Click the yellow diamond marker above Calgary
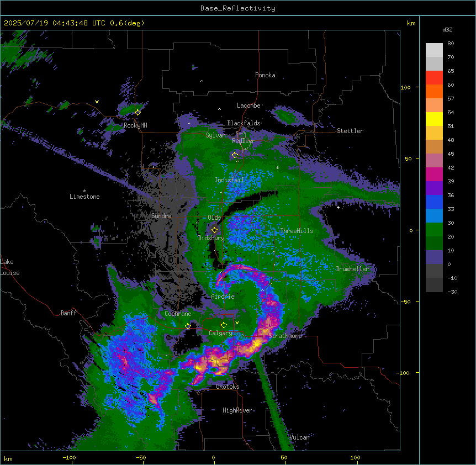This screenshot has width=476, height=465. [x=224, y=325]
